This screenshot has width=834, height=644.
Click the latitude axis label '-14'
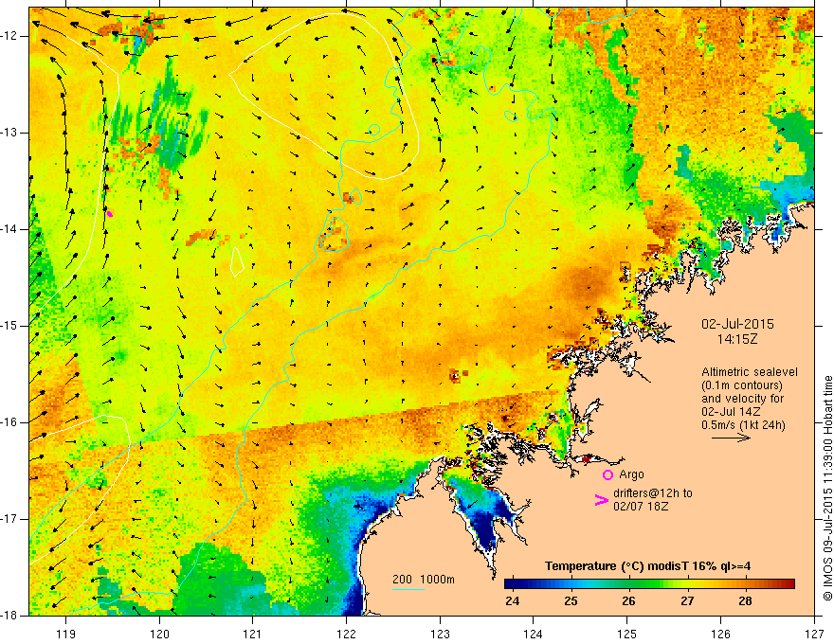pyautogui.click(x=10, y=229)
